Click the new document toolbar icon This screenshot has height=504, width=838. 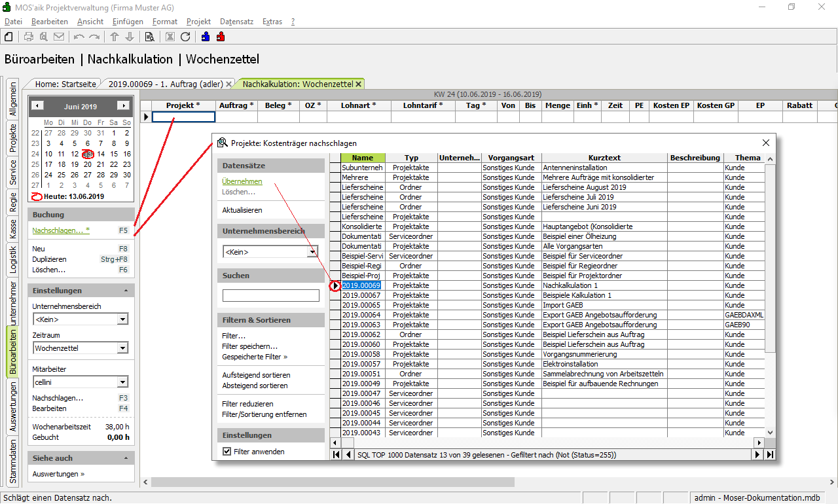pos(9,37)
